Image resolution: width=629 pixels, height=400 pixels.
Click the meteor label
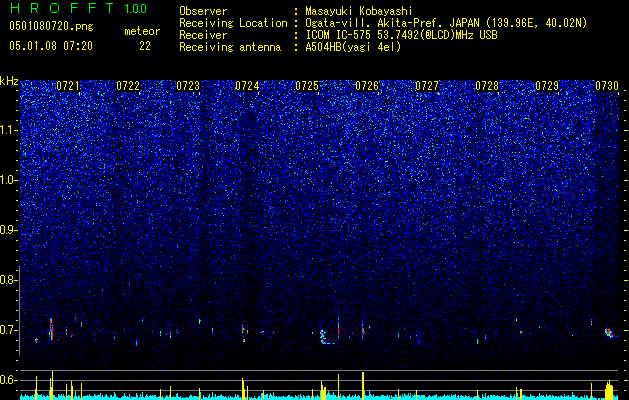pos(142,31)
